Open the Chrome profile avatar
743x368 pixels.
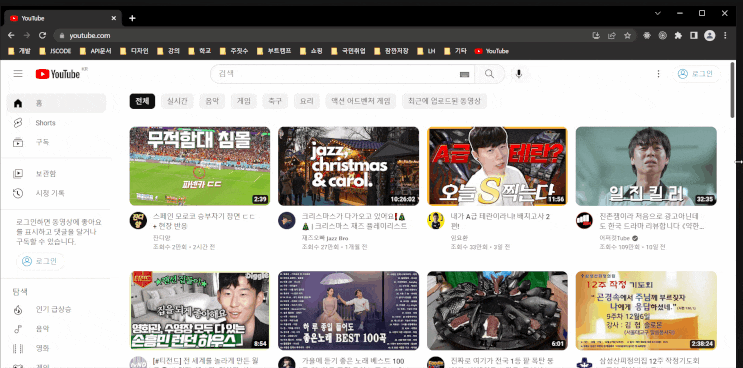coord(709,36)
